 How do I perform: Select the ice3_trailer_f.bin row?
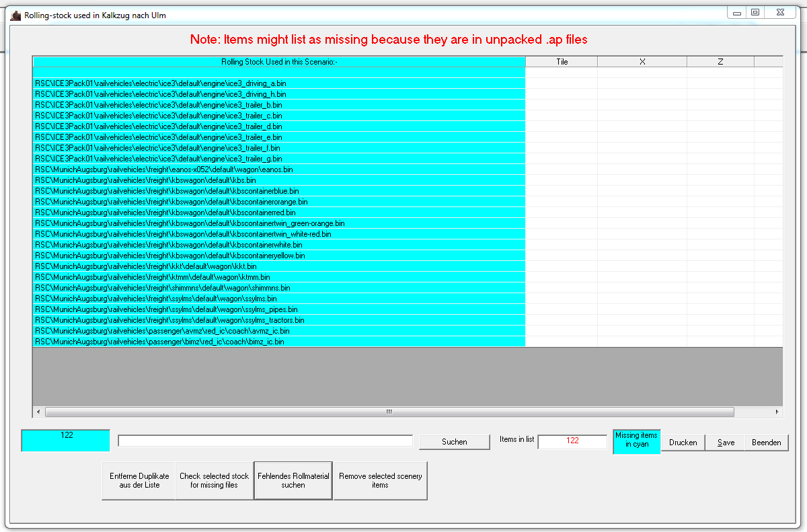pyautogui.click(x=279, y=148)
